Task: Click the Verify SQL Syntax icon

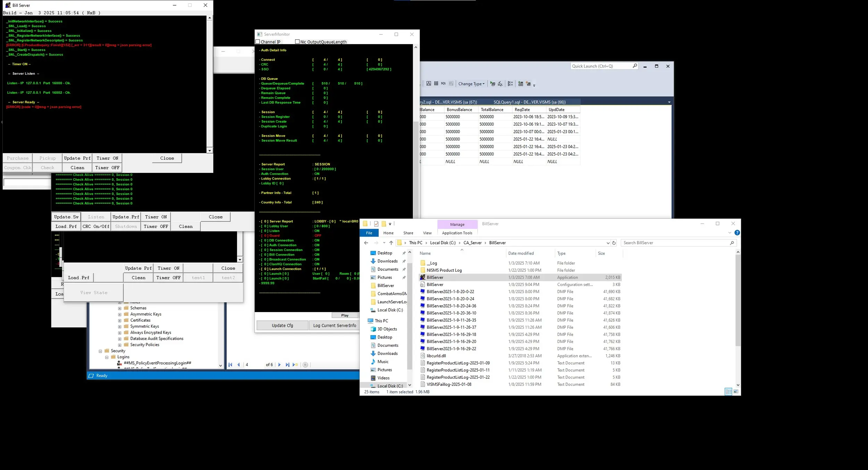Action: (x=500, y=84)
